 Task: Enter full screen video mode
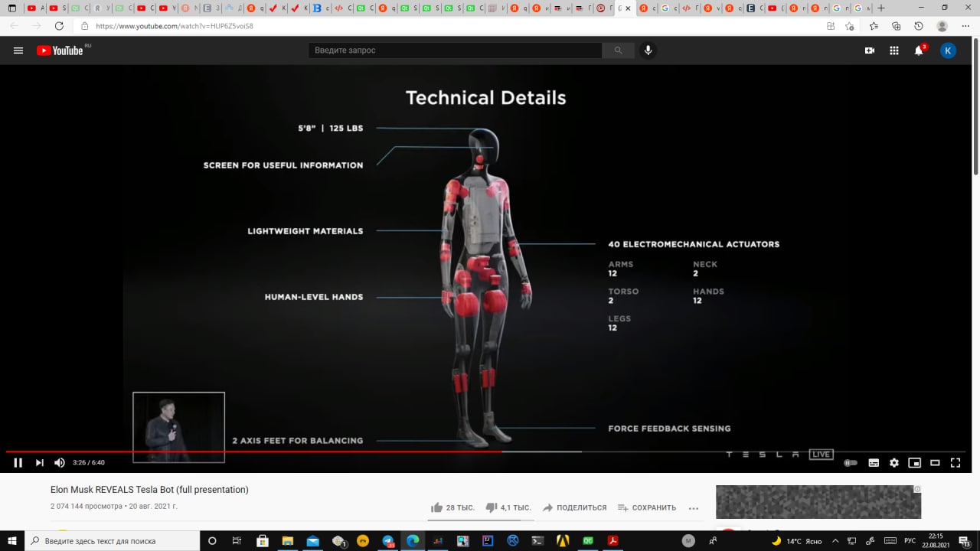(955, 462)
